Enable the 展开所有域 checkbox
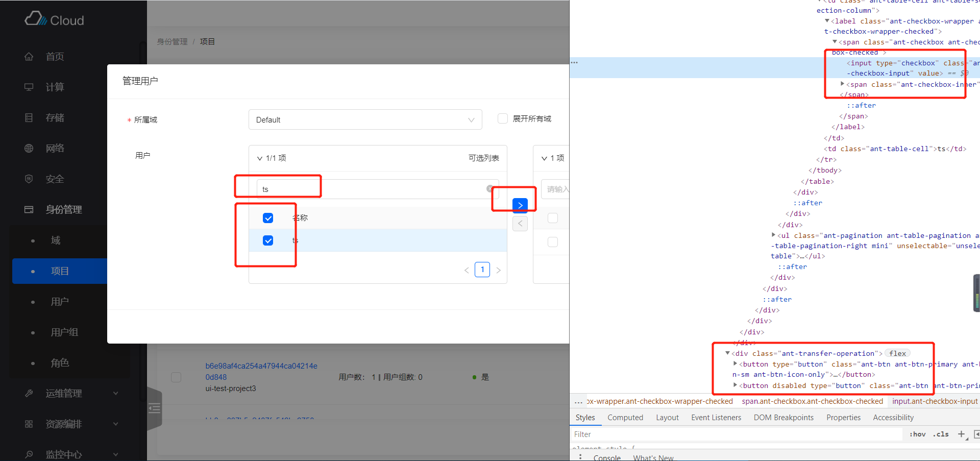 [503, 119]
